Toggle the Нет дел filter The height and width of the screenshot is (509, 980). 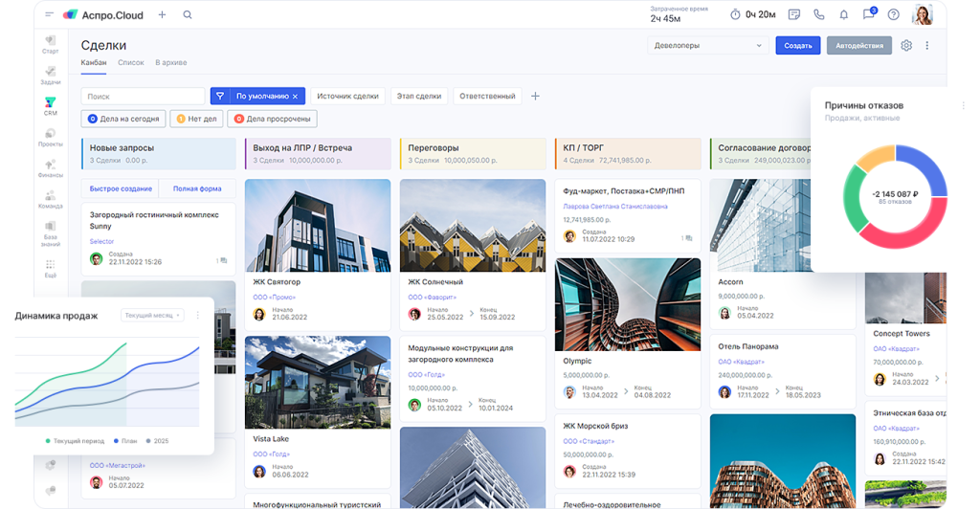tap(195, 119)
